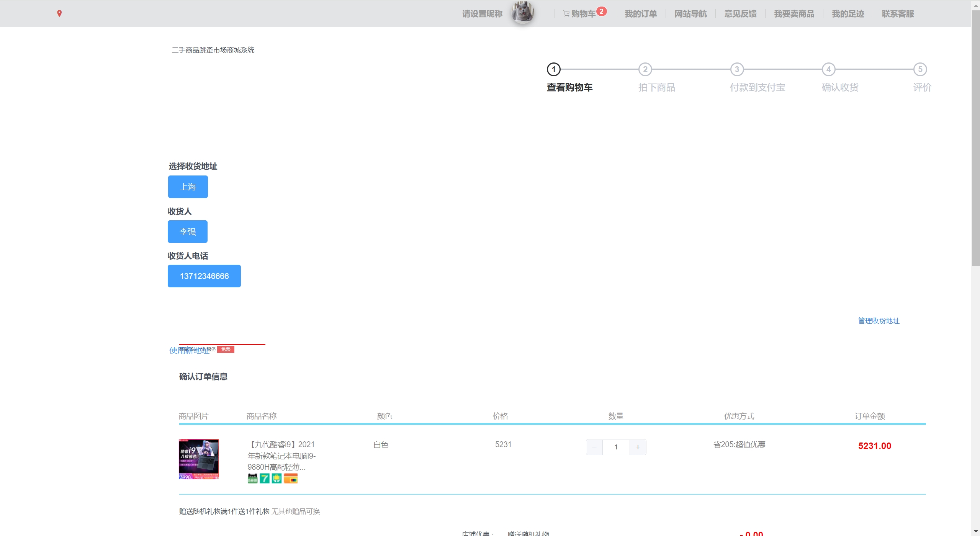Viewport: 980px width, 536px height.
Task: Open the i9 laptop product thumbnail
Action: (199, 459)
